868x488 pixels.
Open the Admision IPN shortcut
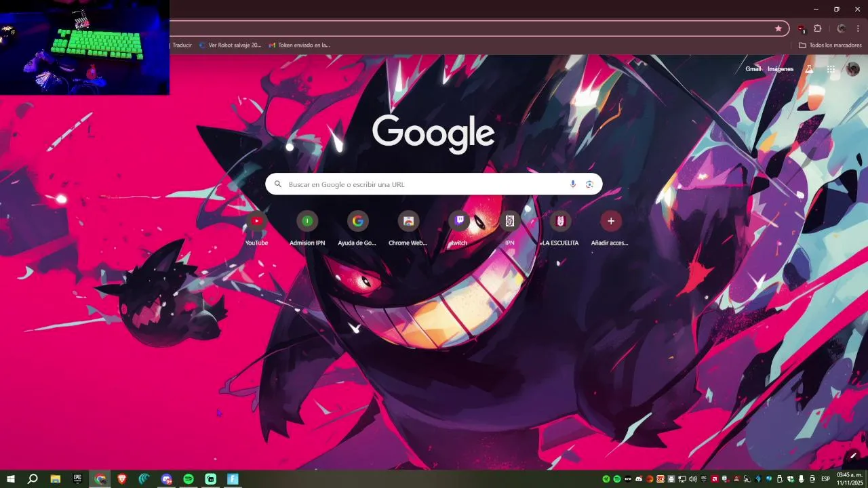click(307, 228)
